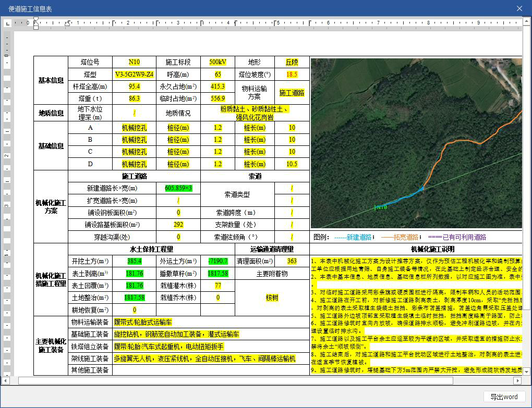Image resolution: width=532 pixels, height=408 pixels.
Task: Click the vertical scrollbar thumb
Action: point(527,167)
